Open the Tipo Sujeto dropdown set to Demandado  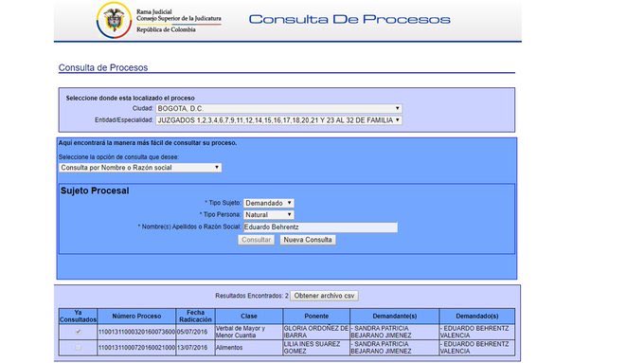click(x=269, y=203)
